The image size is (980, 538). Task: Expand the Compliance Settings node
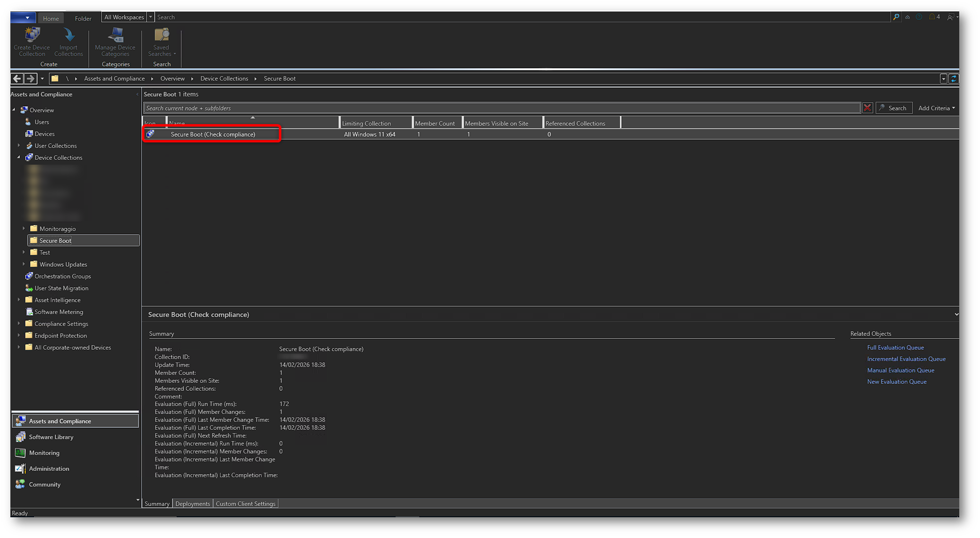[x=19, y=324]
